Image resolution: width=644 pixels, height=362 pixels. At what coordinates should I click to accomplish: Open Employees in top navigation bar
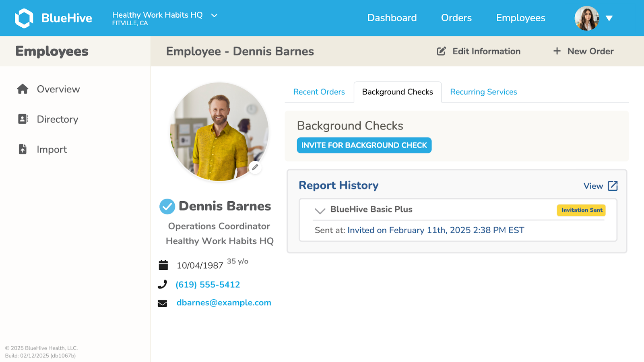520,18
